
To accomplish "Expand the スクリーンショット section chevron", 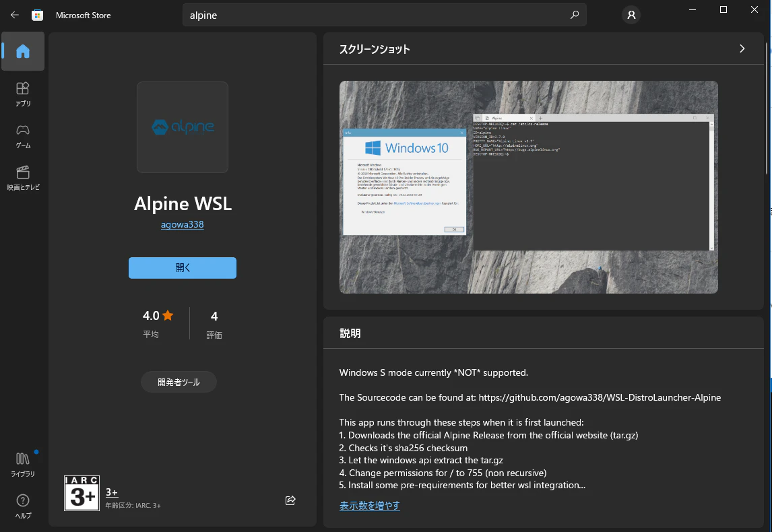I will [x=742, y=48].
